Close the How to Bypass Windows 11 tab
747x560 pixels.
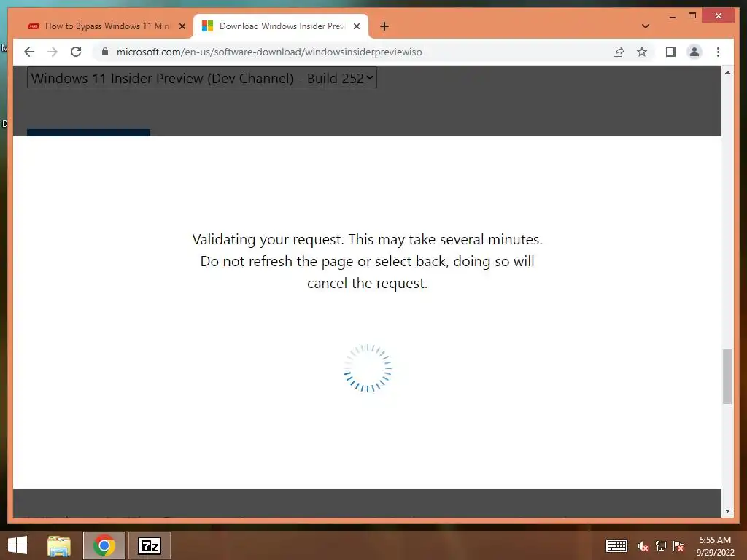coord(182,27)
